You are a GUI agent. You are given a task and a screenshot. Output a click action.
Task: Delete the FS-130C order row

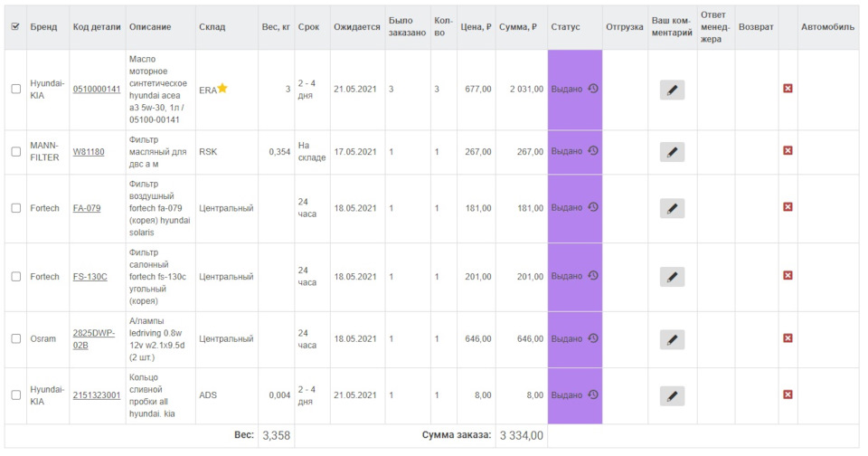(788, 276)
